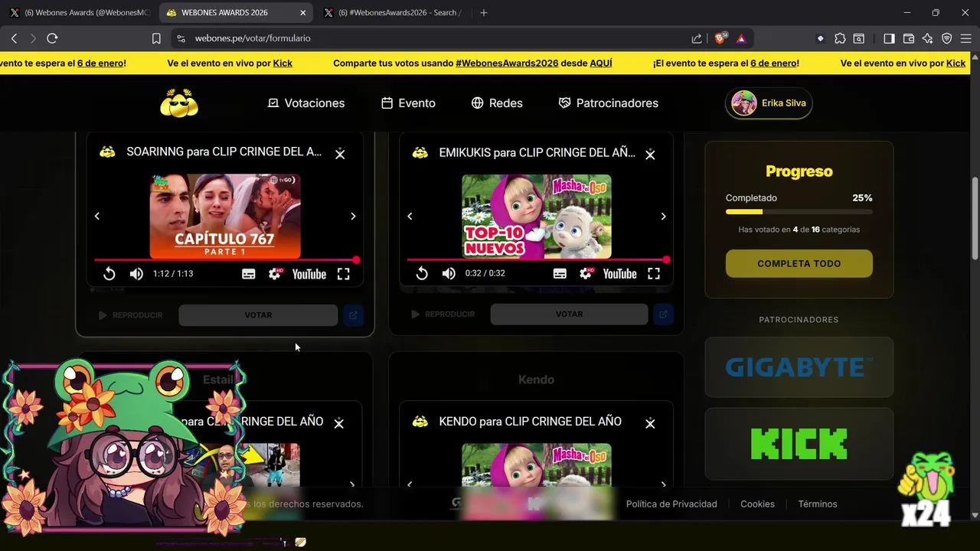Click the SOARINNG video progress bar
The width and height of the screenshot is (980, 551).
click(x=226, y=260)
